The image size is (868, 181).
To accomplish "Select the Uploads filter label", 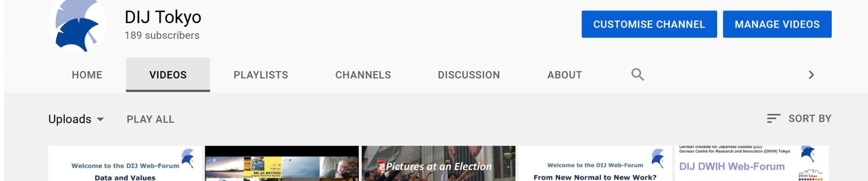I will point(70,119).
